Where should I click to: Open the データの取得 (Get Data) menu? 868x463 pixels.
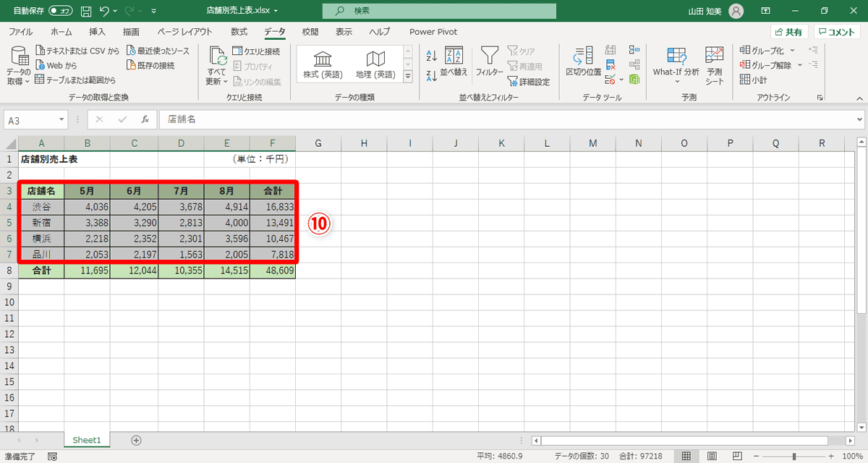[x=19, y=66]
